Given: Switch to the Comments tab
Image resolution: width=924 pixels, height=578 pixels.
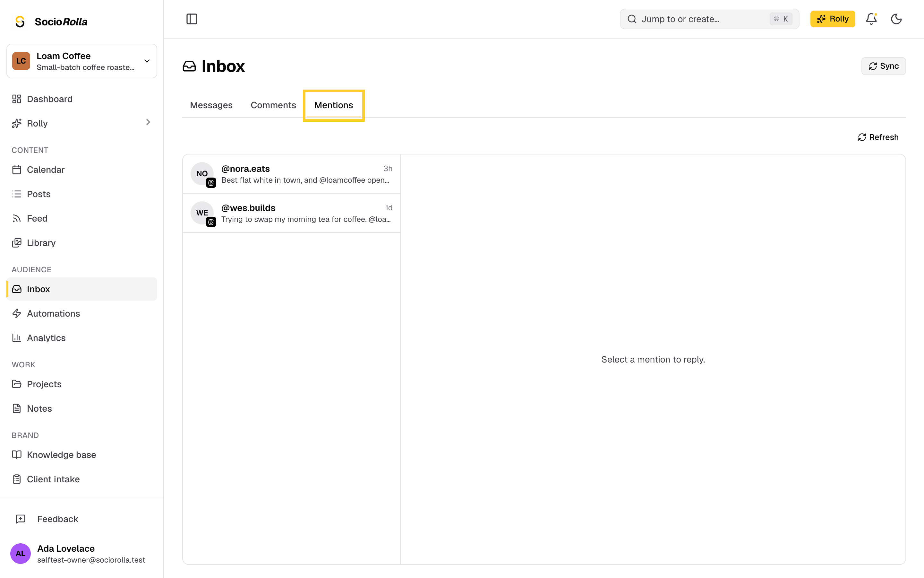Looking at the screenshot, I should (x=273, y=105).
